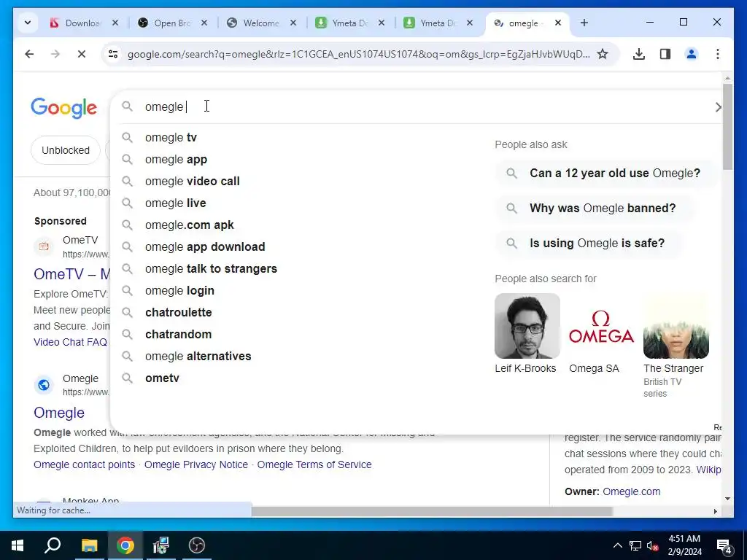Close the Welcome tab
This screenshot has height=560, width=747.
tap(293, 23)
